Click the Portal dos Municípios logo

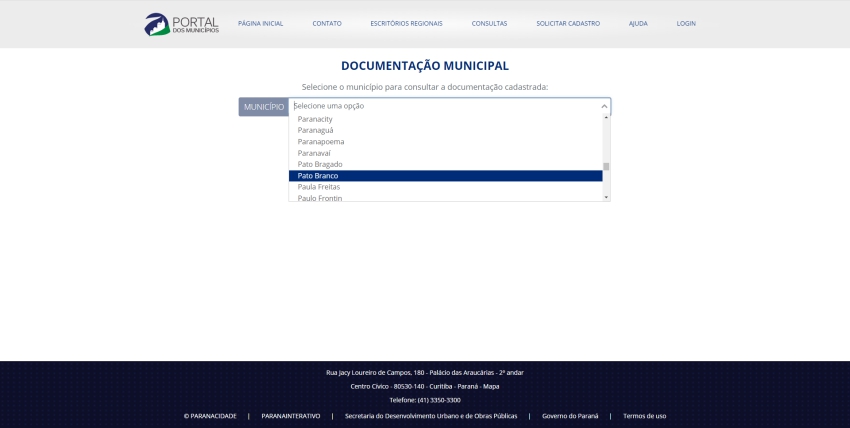tap(181, 24)
